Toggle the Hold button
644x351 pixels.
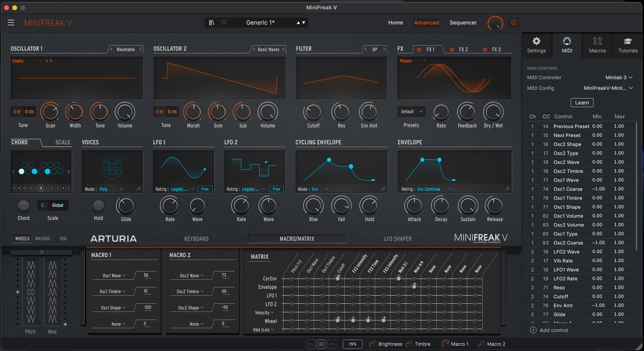(x=98, y=205)
